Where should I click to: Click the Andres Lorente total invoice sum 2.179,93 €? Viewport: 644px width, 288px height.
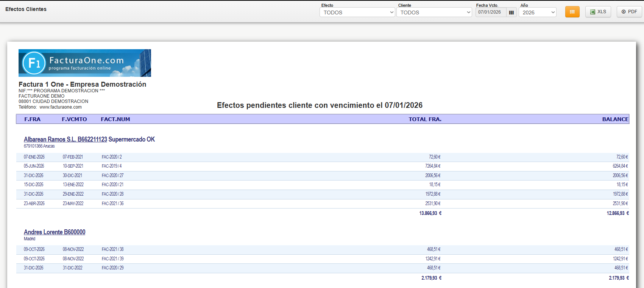(x=432, y=278)
